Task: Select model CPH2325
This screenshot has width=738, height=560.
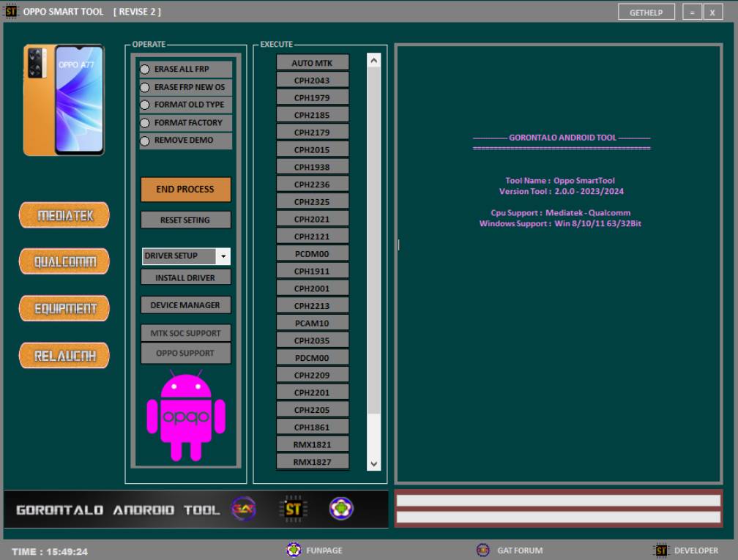Action: (313, 202)
